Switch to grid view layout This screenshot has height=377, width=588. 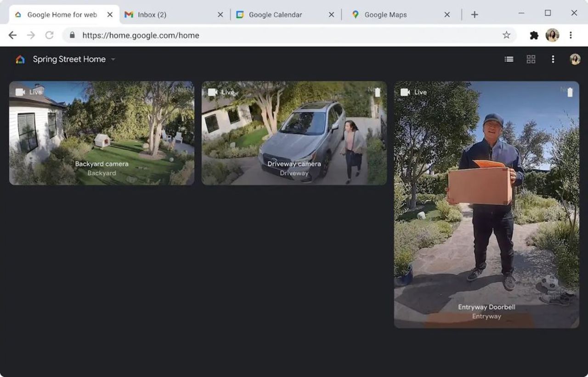(531, 59)
